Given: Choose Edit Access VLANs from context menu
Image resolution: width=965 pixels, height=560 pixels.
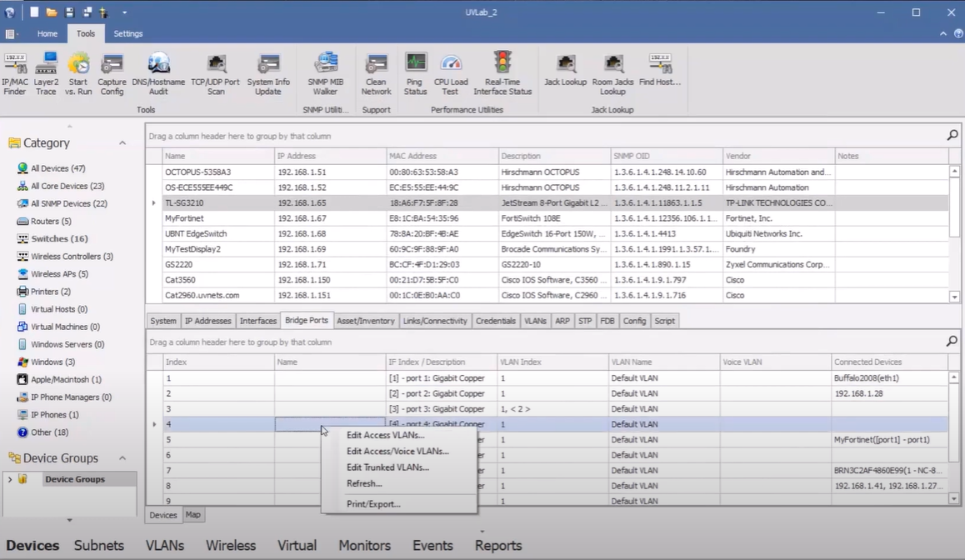Looking at the screenshot, I should tap(385, 435).
